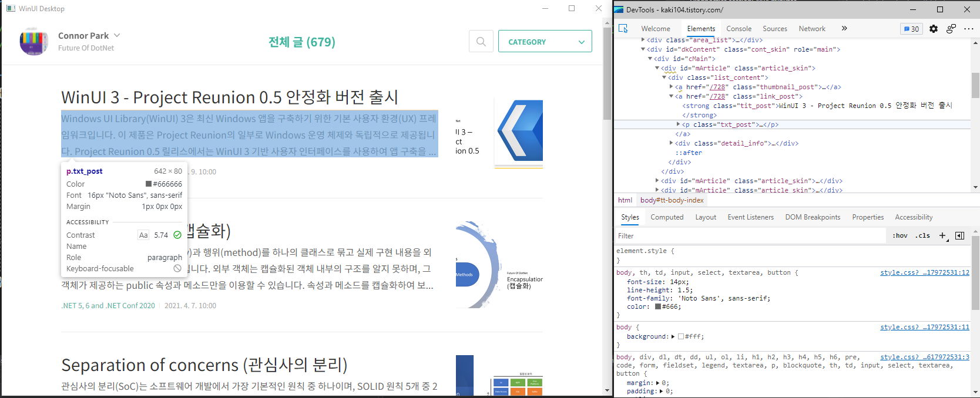This screenshot has height=398, width=980.
Task: Open the Layout sub-tab
Action: click(706, 217)
